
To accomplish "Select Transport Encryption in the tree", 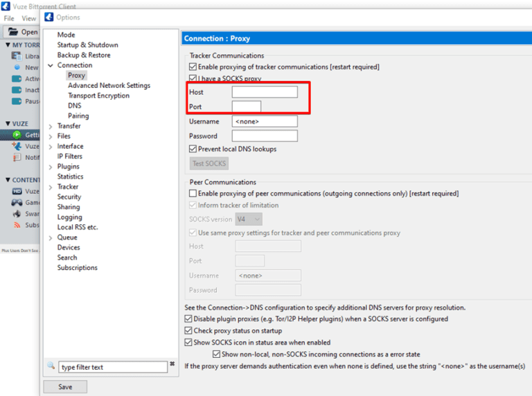I will pyautogui.click(x=98, y=96).
